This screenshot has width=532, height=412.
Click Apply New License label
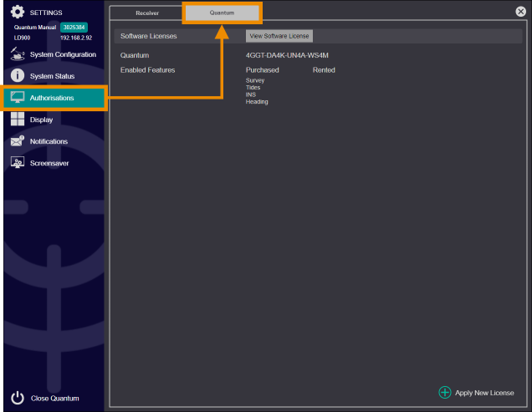pyautogui.click(x=484, y=393)
